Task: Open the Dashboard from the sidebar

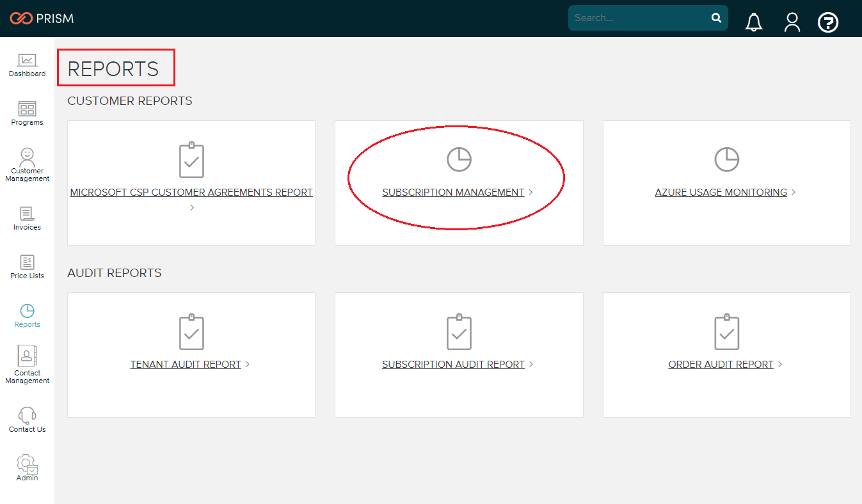Action: 27,65
